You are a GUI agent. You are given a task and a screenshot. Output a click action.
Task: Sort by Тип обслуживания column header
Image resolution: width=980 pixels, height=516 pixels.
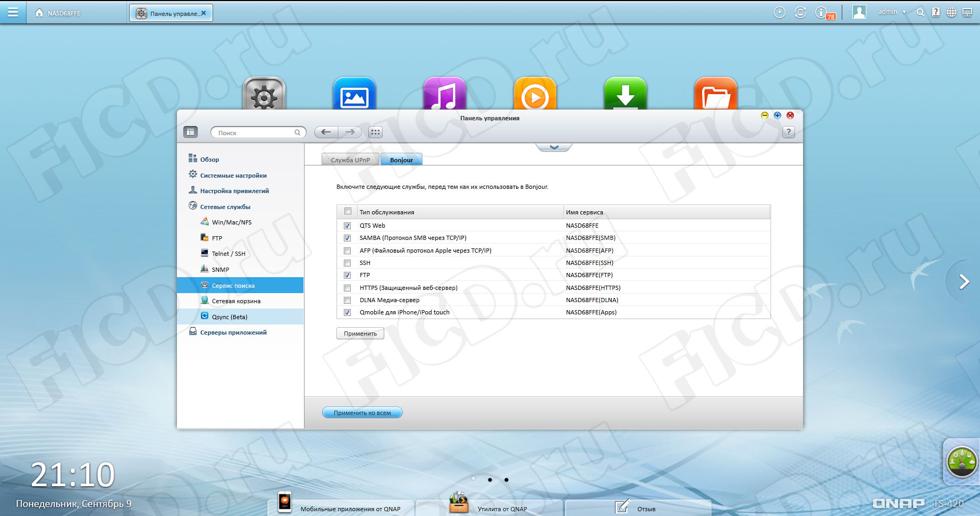(x=460, y=212)
